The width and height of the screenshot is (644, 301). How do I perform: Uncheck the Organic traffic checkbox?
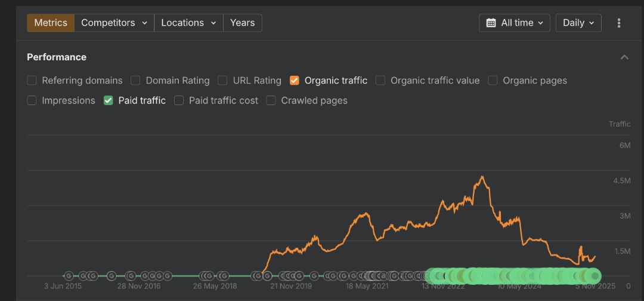[x=295, y=81]
